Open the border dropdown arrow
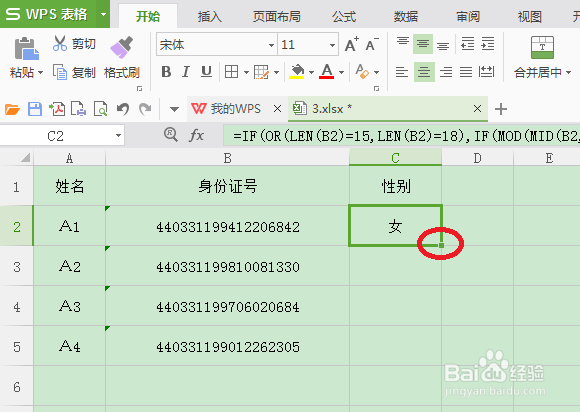The image size is (580, 412). pyautogui.click(x=246, y=72)
